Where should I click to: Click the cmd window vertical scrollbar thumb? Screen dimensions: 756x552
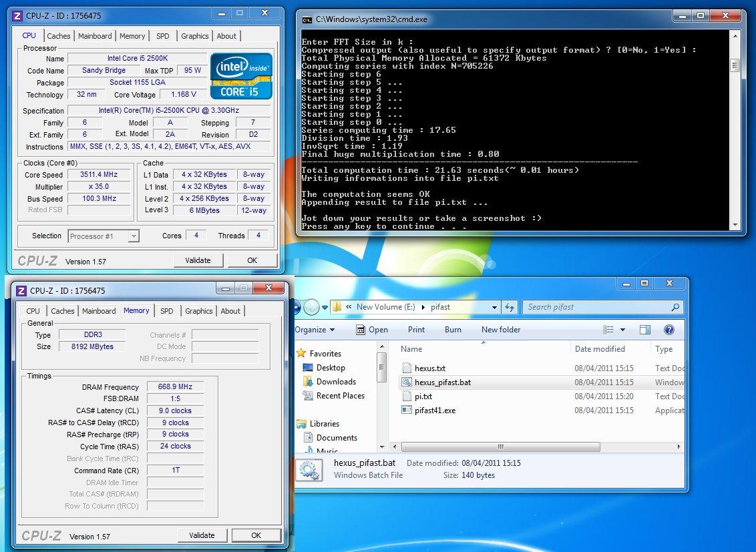pyautogui.click(x=735, y=65)
